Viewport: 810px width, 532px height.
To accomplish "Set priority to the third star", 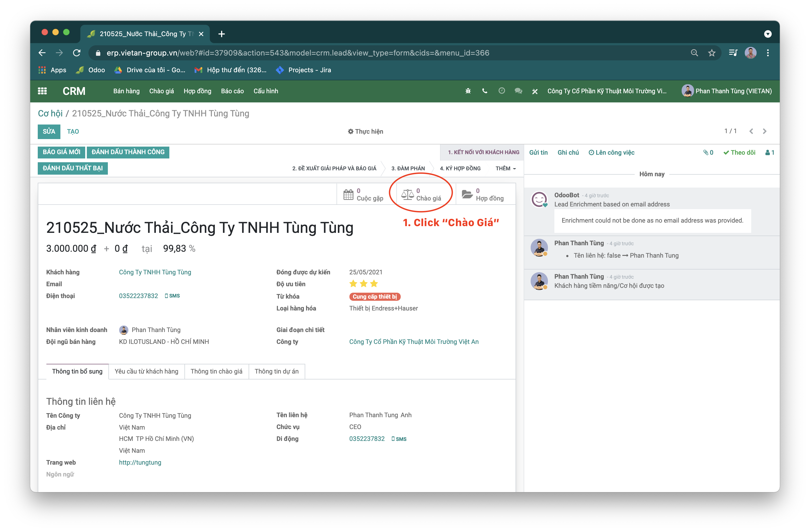I will (x=374, y=284).
